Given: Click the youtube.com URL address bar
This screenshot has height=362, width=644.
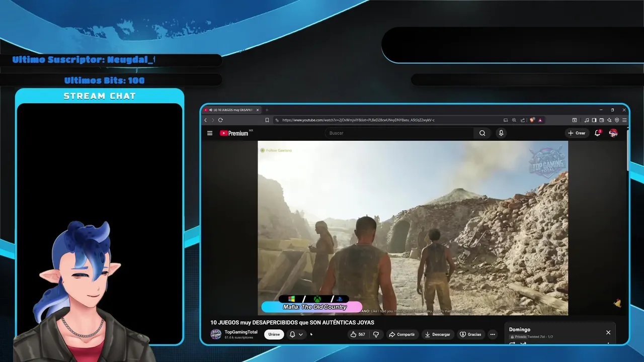Looking at the screenshot, I should click(x=358, y=120).
